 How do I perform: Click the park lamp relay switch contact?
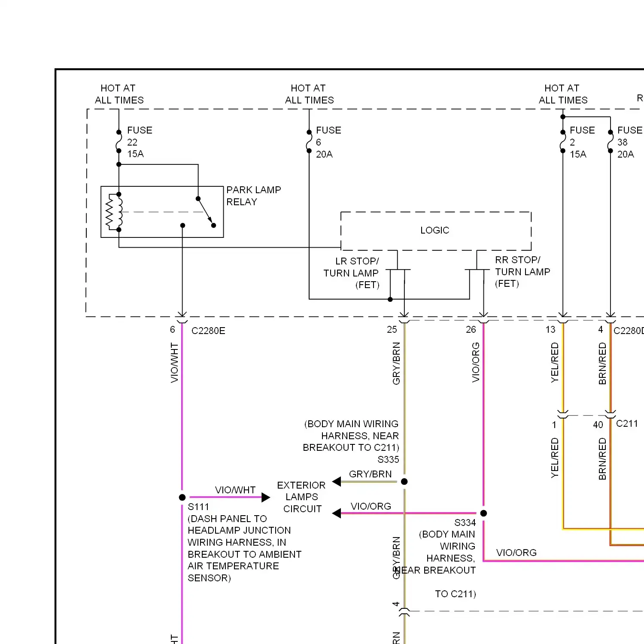click(206, 212)
